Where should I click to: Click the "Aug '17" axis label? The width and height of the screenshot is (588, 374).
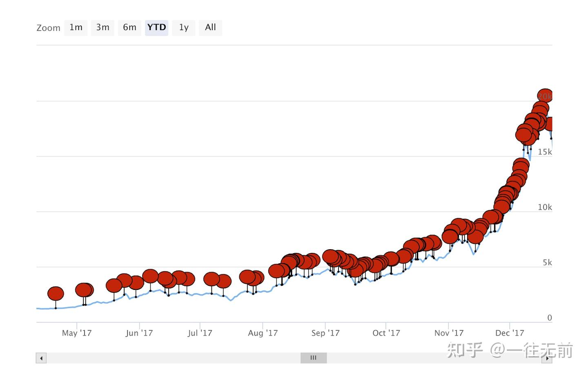tap(263, 333)
